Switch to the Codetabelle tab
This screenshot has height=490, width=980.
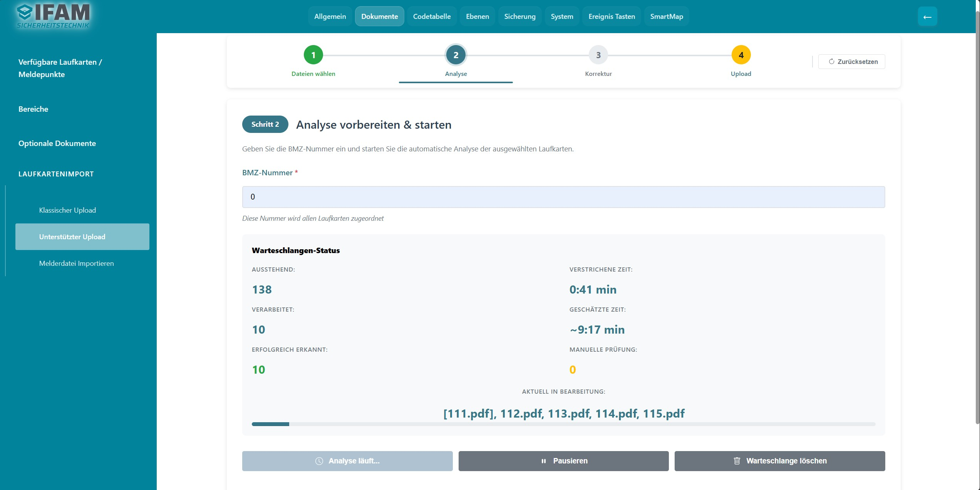click(432, 17)
